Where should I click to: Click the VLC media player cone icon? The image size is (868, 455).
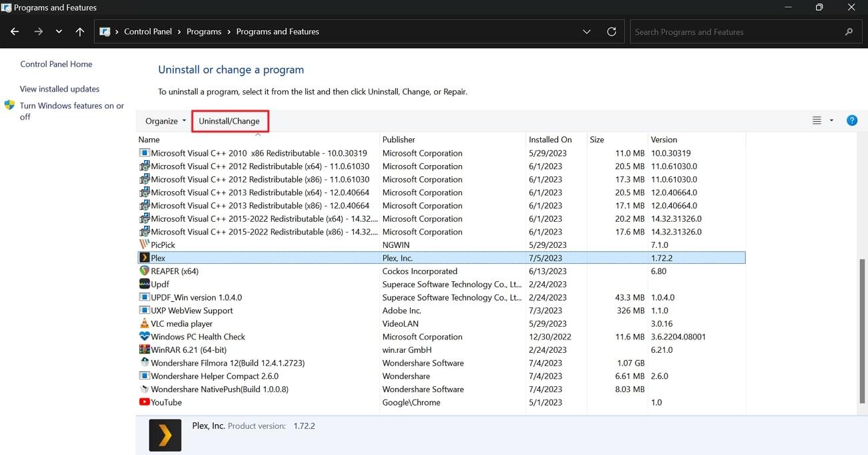[144, 324]
